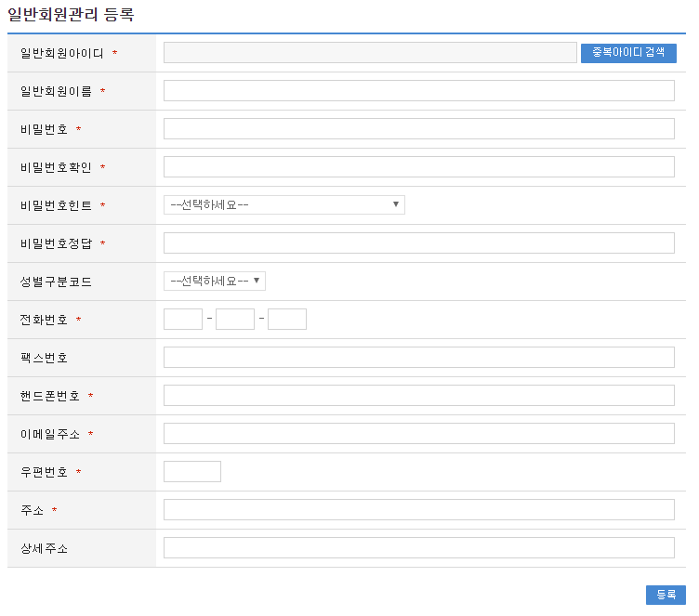The image size is (699, 616).
Task: Click the 우편번호 short input box
Action: coord(192,472)
